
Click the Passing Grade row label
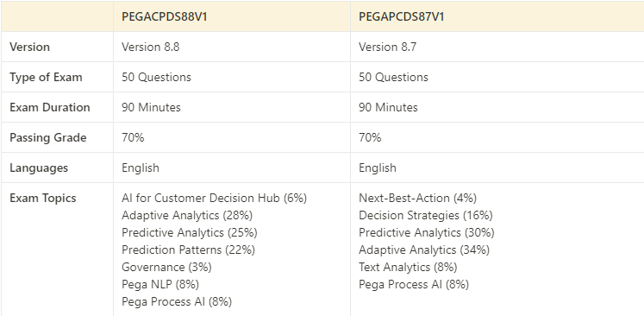pyautogui.click(x=48, y=138)
